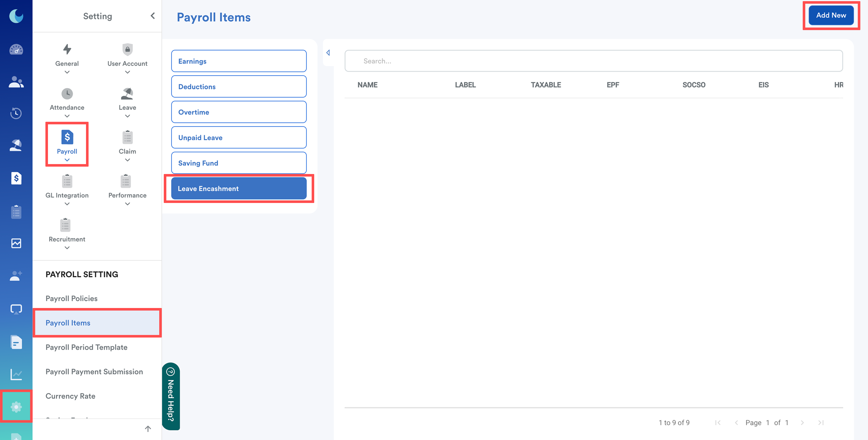Expand the Claim settings chevron
This screenshot has height=440, width=868.
click(x=127, y=160)
